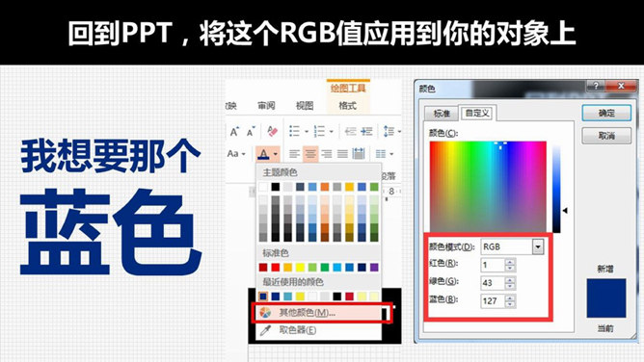644x362 pixels.
Task: Expand the font color dropdown arrow
Action: 276,154
